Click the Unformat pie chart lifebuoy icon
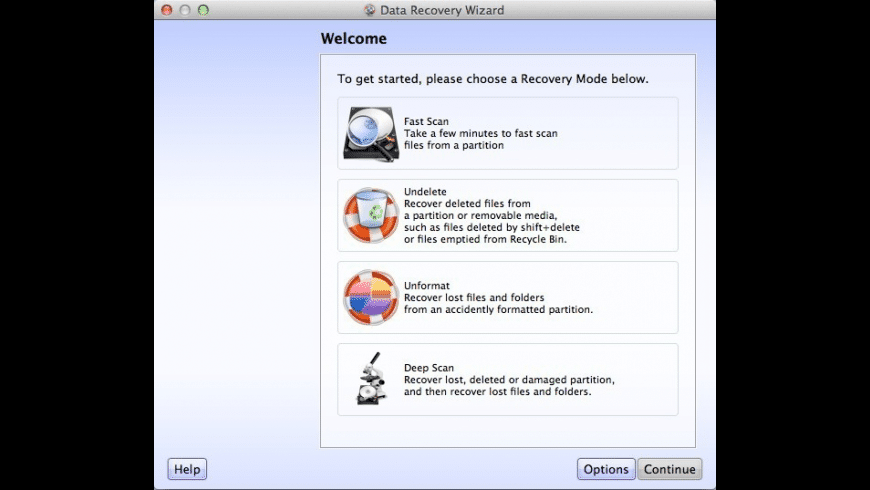 pos(371,297)
